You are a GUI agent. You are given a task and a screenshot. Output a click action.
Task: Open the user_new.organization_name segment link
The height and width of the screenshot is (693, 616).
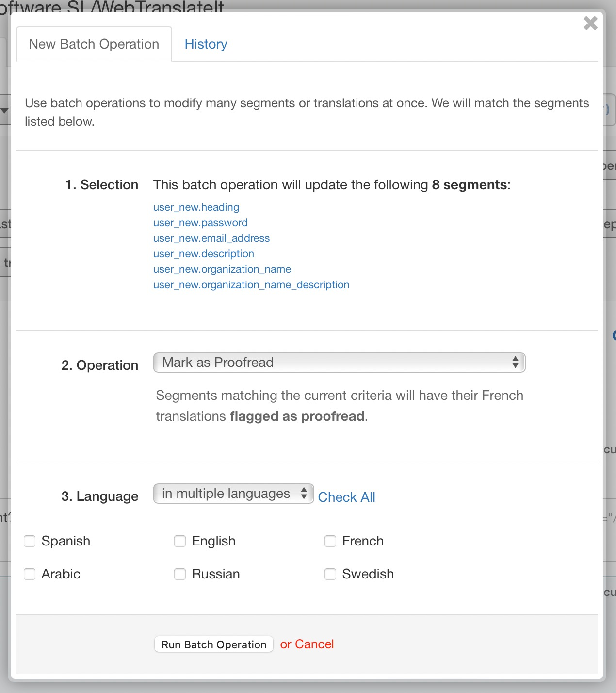pos(222,269)
